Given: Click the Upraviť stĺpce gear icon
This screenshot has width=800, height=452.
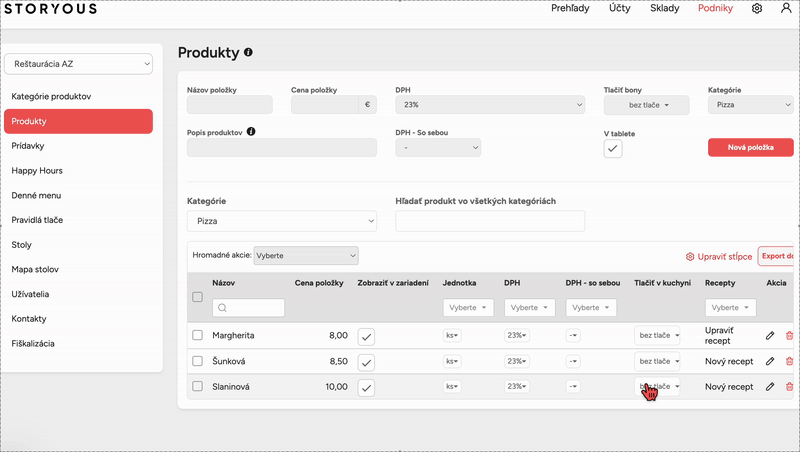Looking at the screenshot, I should (x=690, y=257).
